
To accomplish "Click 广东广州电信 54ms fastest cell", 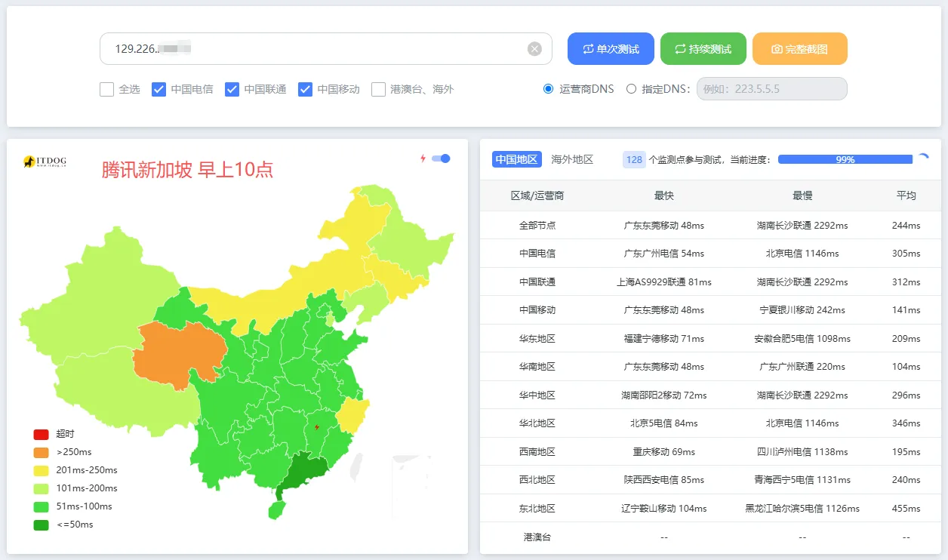I will point(664,254).
